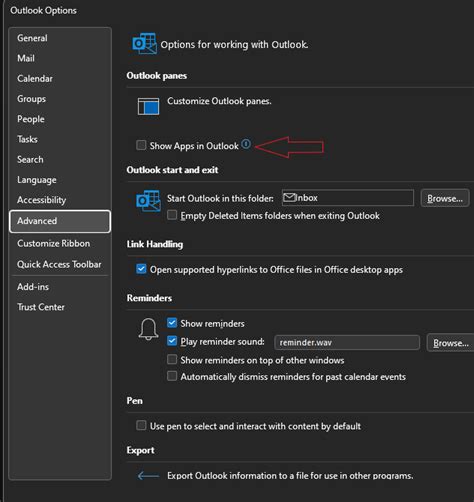Viewport: 474px width, 502px height.
Task: Open the Mail options category
Action: 60,58
